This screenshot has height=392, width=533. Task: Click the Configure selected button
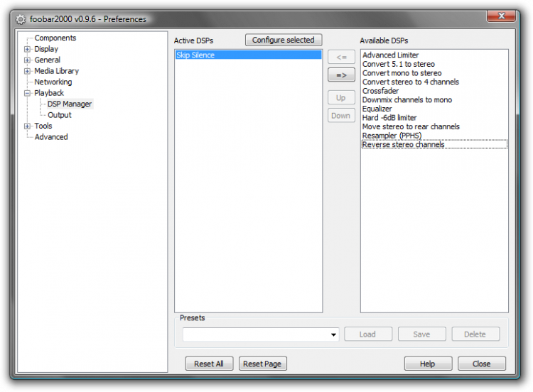284,40
